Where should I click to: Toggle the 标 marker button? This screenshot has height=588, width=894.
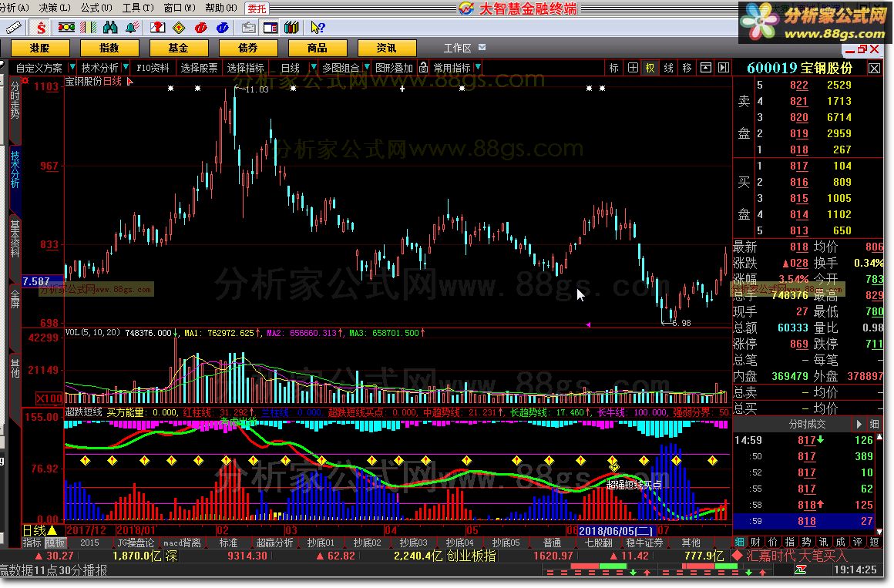pos(614,67)
